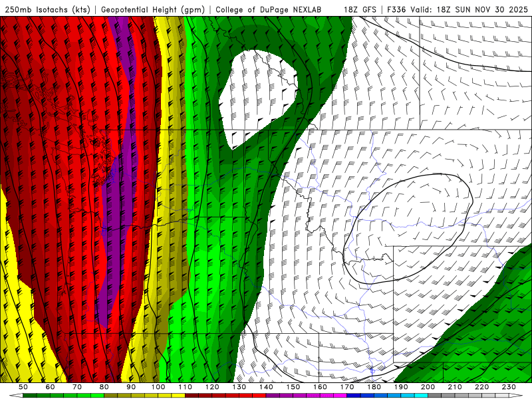Click the colorbar label 80
The height and width of the screenshot is (399, 532).
click(104, 387)
